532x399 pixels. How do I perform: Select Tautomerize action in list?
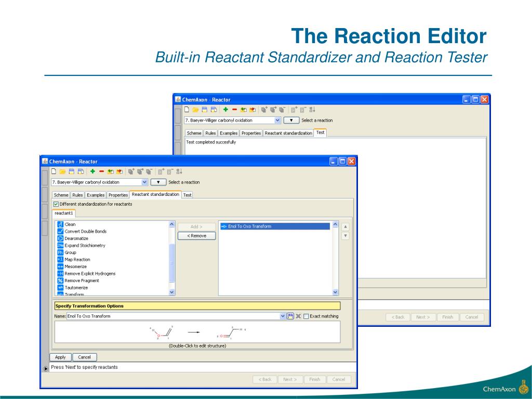pyautogui.click(x=73, y=288)
